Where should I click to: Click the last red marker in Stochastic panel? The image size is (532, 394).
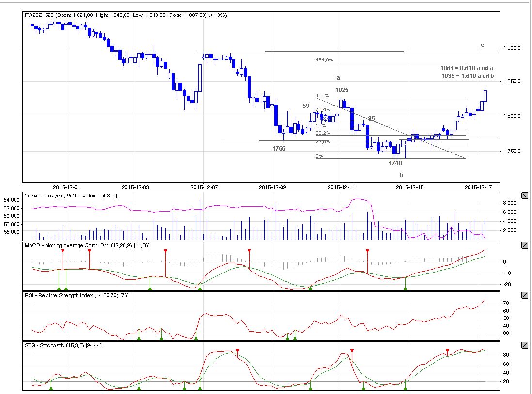[x=447, y=350]
